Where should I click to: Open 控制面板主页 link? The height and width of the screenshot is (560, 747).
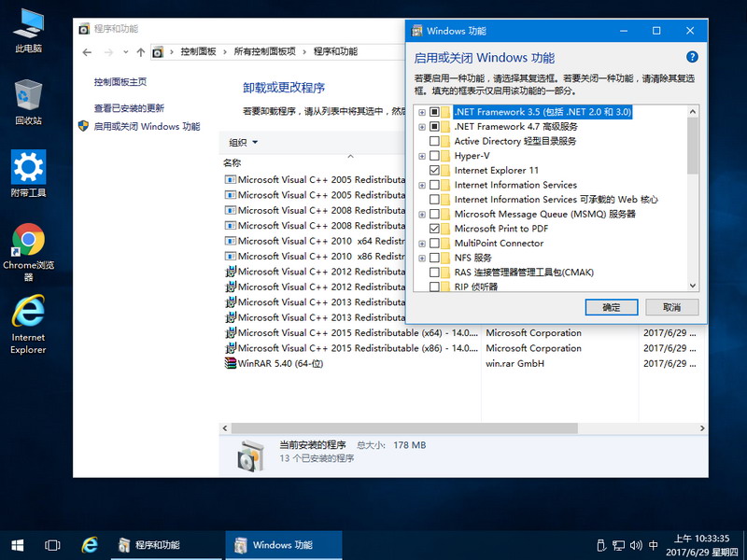click(120, 82)
